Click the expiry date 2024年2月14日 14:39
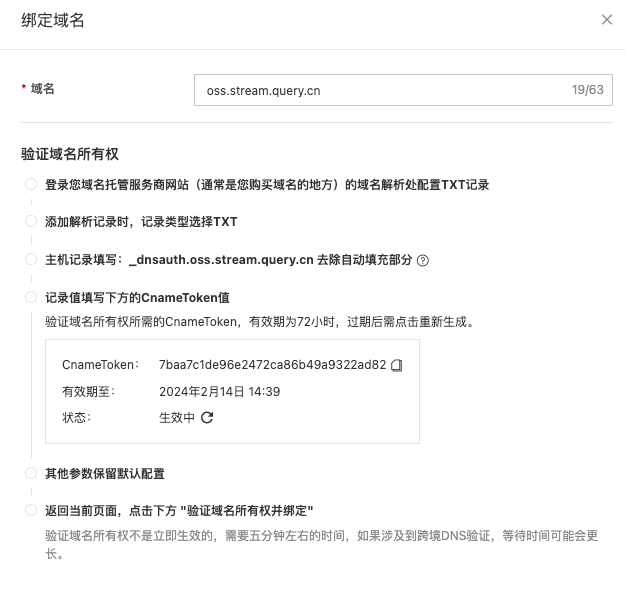Viewport: 625px width, 599px height. [x=219, y=391]
